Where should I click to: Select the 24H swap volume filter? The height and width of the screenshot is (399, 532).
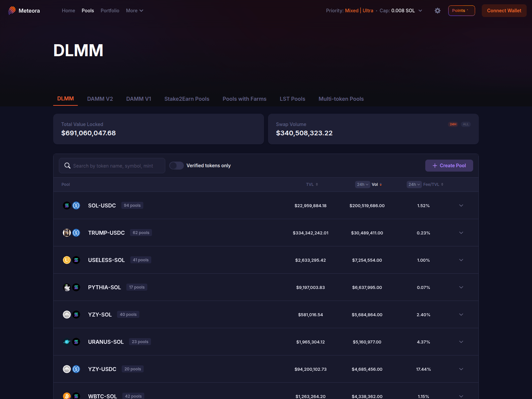(453, 124)
